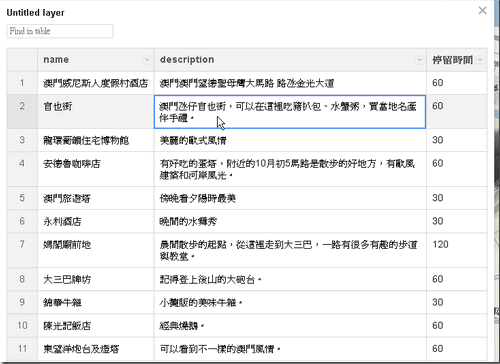
Task: Select the 30 duration in 錦華牛雜 row
Action: (457, 302)
